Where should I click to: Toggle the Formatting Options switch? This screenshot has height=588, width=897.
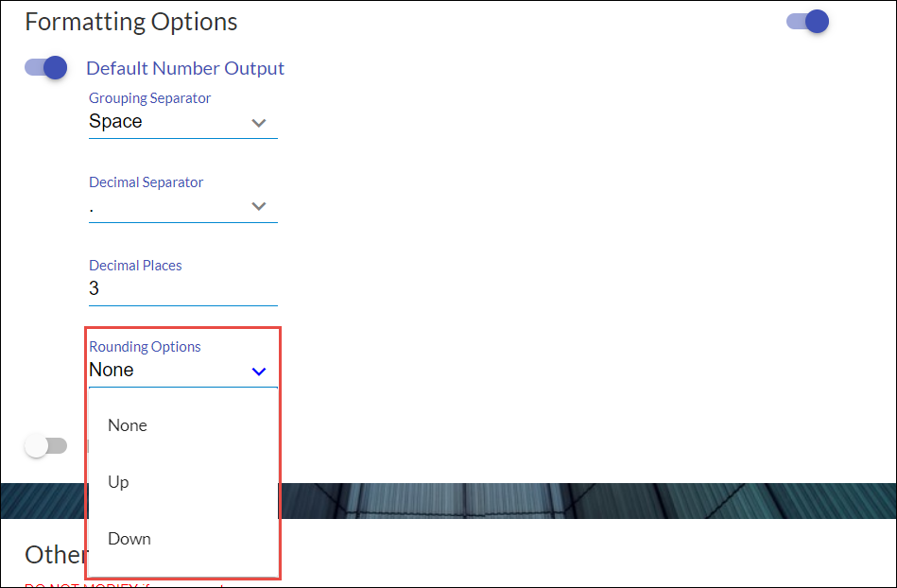click(x=807, y=21)
